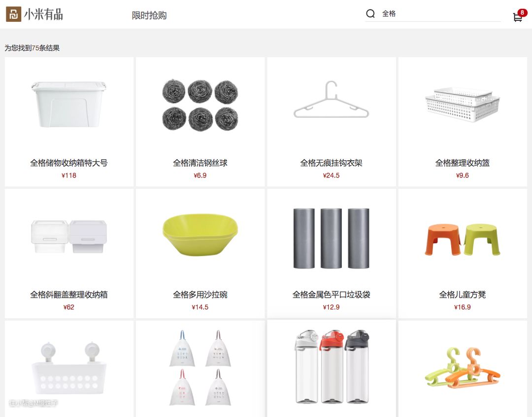Open the 全格无痕挂钩衣架 product title
This screenshot has height=417, width=532.
(331, 163)
